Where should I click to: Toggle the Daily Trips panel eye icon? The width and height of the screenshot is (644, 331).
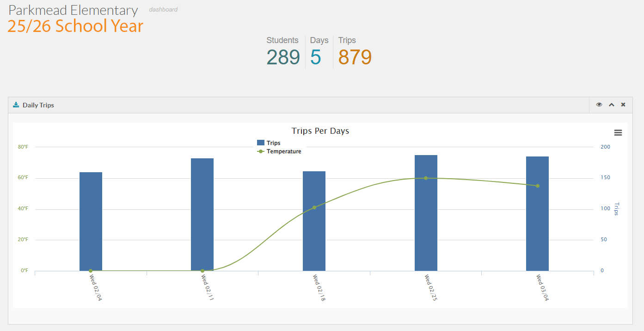(599, 105)
